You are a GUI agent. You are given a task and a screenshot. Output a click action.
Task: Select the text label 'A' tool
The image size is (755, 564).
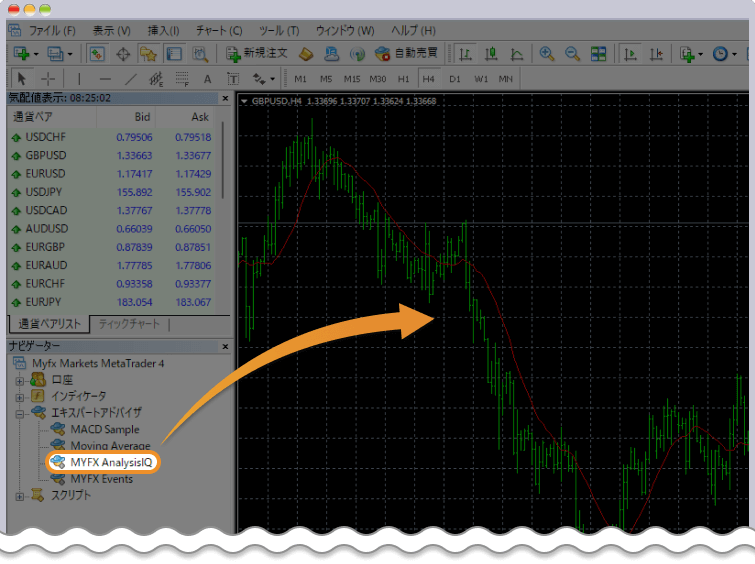tap(207, 79)
